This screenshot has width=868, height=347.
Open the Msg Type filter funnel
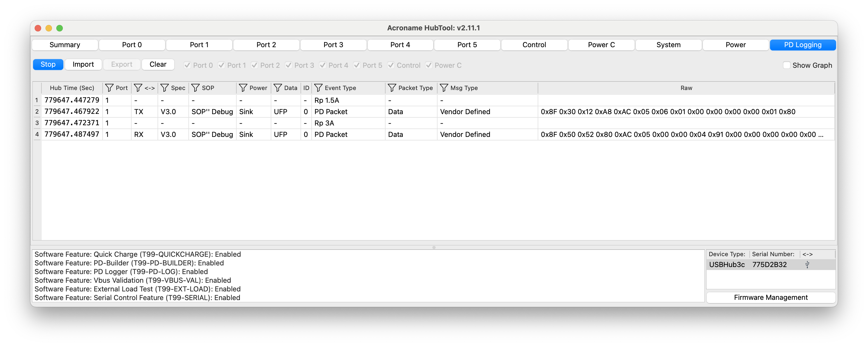(444, 88)
